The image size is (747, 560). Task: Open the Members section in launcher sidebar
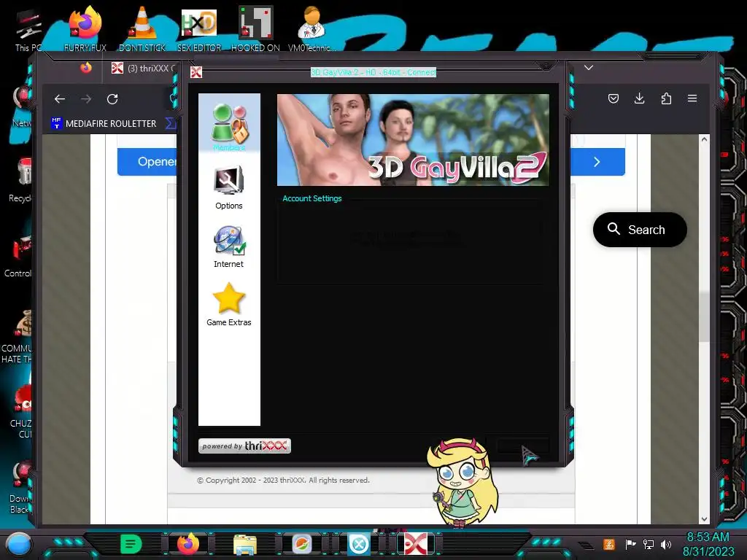(x=229, y=125)
